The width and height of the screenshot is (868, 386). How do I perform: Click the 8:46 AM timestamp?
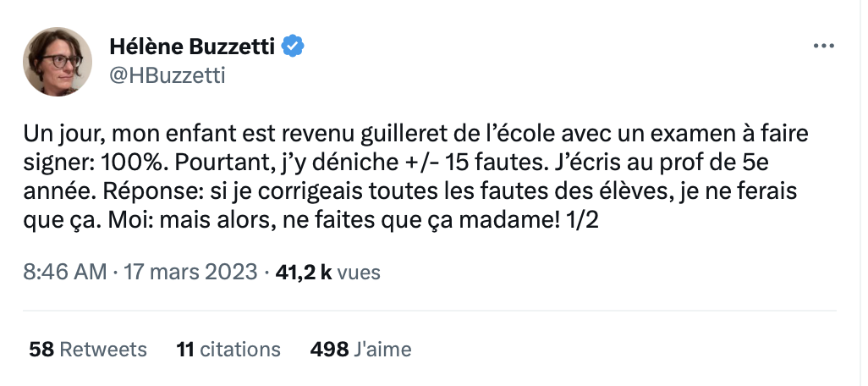[x=65, y=272]
